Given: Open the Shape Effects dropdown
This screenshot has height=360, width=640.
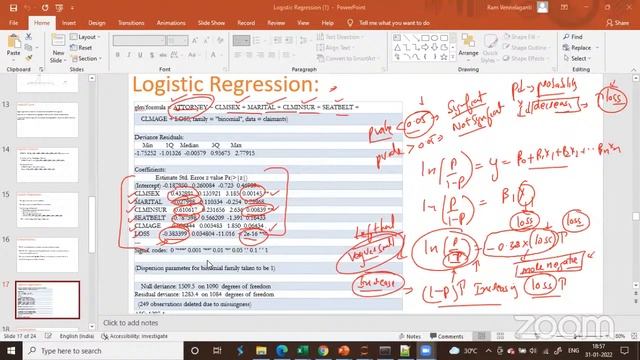Looking at the screenshot, I should pyautogui.click(x=525, y=58).
